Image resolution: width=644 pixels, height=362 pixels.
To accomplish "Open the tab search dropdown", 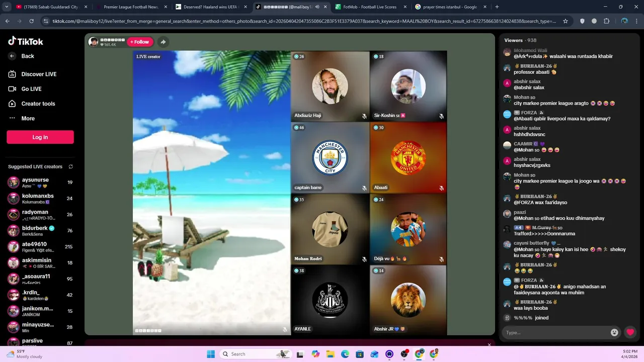I will coord(6,7).
